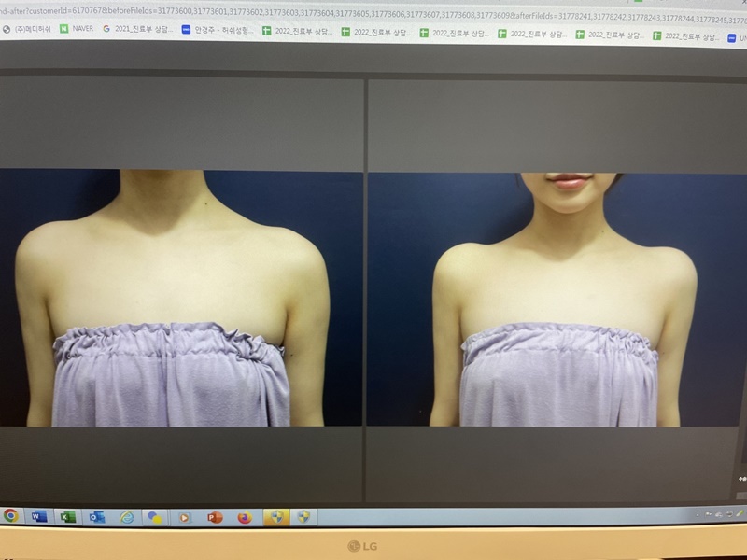Open Google Chrome from the taskbar
This screenshot has height=560, width=747.
tap(11, 516)
